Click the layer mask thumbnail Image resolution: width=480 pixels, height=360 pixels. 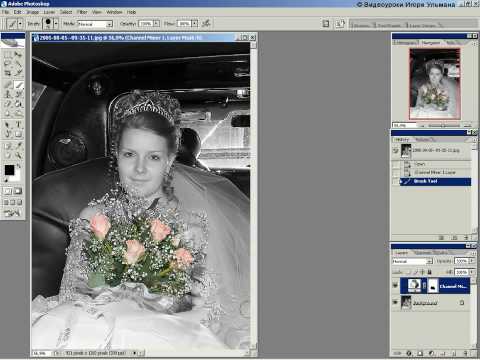coord(433,286)
